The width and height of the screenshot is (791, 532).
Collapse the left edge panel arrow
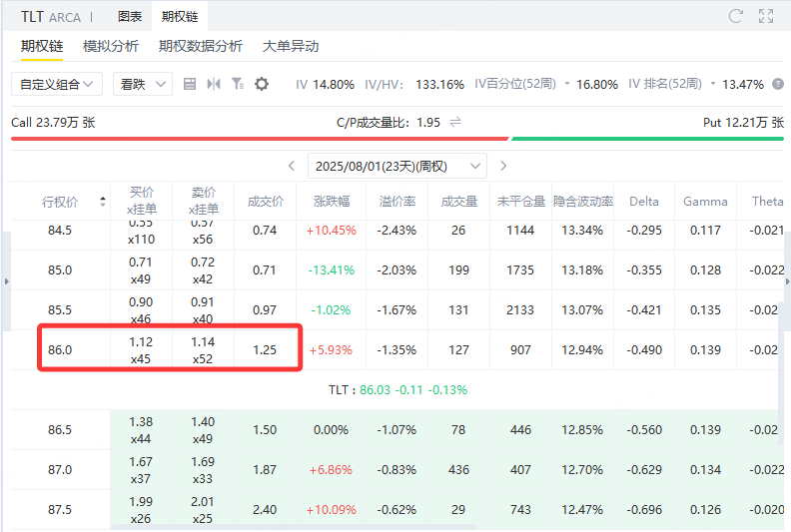7,281
